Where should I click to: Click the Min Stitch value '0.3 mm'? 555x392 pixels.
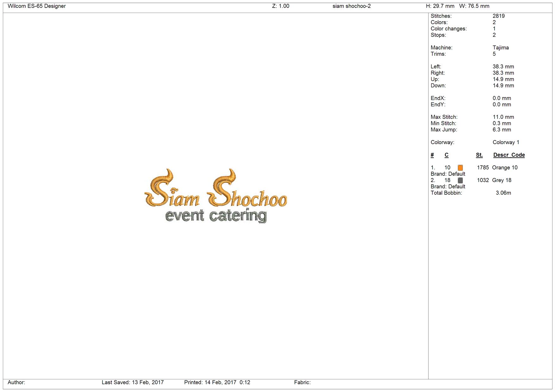pyautogui.click(x=502, y=123)
